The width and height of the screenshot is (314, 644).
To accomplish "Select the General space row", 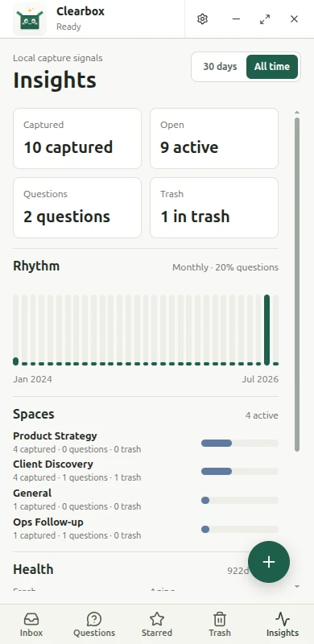I will pyautogui.click(x=146, y=499).
